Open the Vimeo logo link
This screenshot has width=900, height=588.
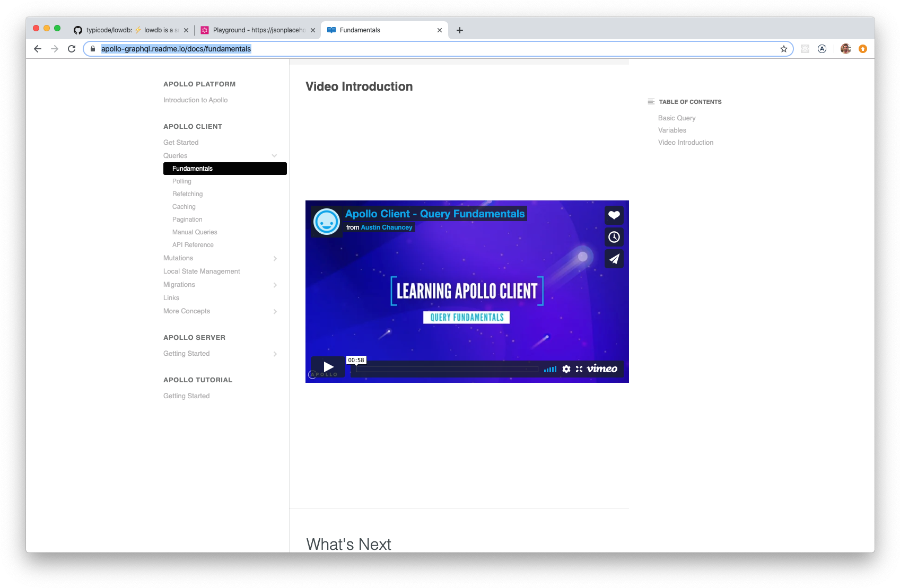[x=602, y=368]
